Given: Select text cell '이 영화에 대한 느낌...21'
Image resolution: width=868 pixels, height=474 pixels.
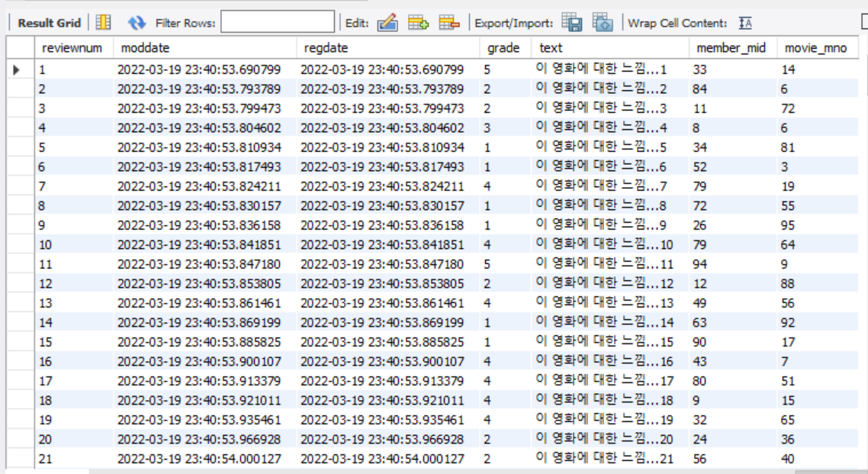Looking at the screenshot, I should (x=610, y=459).
